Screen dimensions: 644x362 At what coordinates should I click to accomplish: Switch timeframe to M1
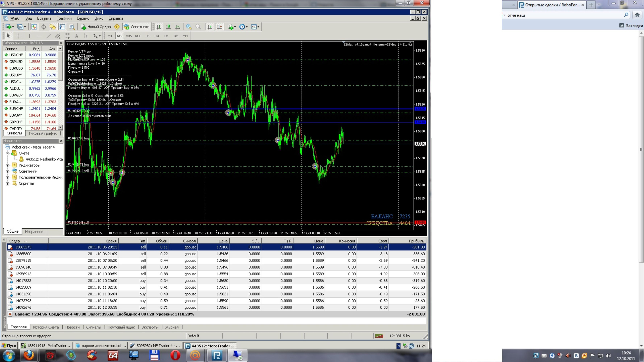(x=110, y=36)
